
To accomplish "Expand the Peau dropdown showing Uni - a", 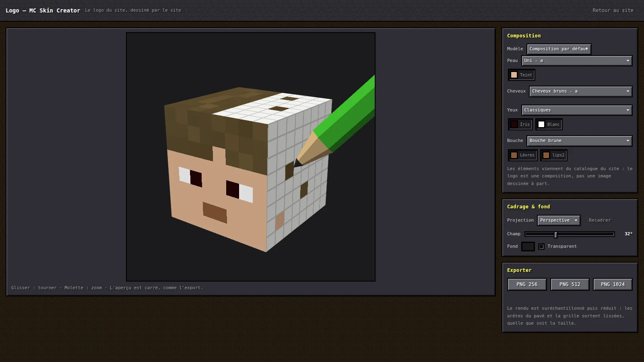I will [x=577, y=61].
